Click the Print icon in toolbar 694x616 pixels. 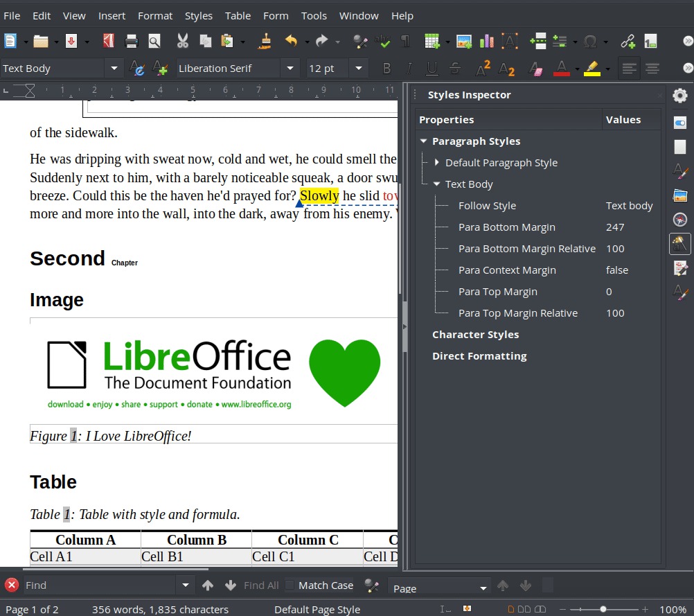coord(132,41)
